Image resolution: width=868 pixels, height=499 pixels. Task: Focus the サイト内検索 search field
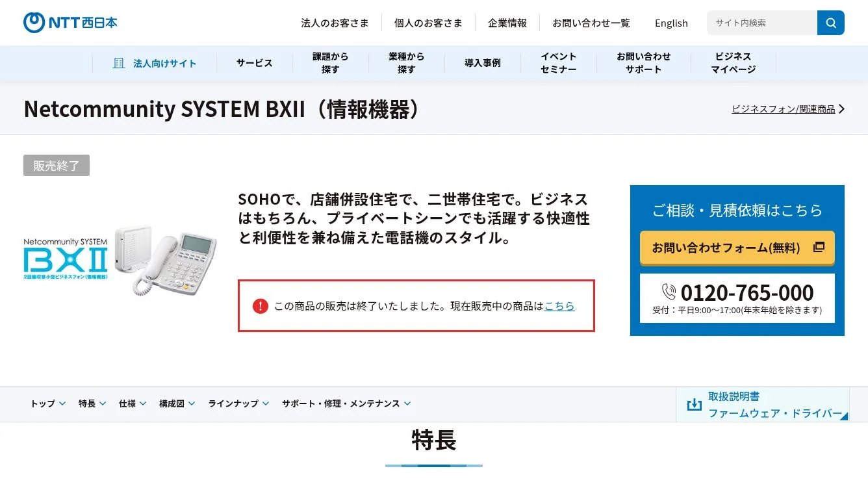pyautogui.click(x=762, y=23)
